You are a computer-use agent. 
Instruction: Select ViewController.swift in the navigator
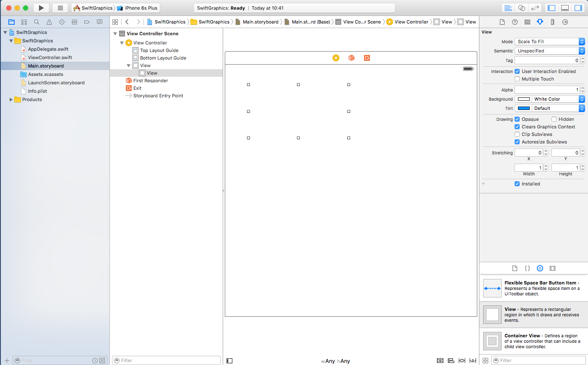click(x=50, y=57)
